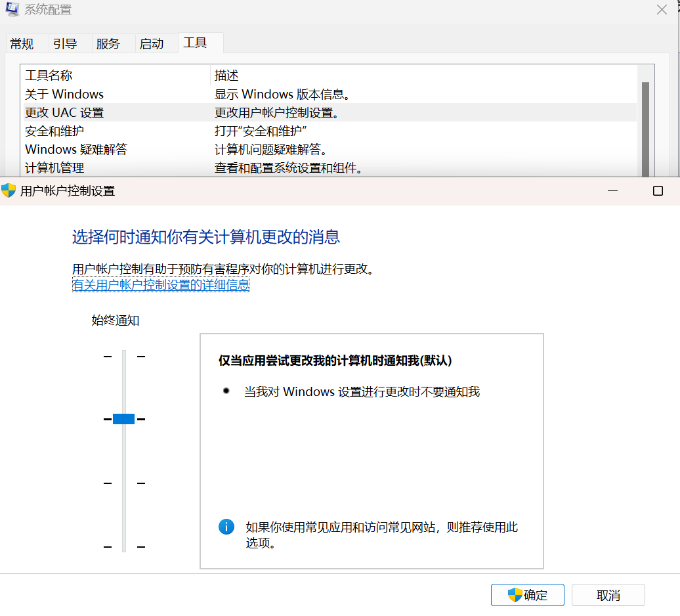Open the 服务 tab

coord(108,44)
